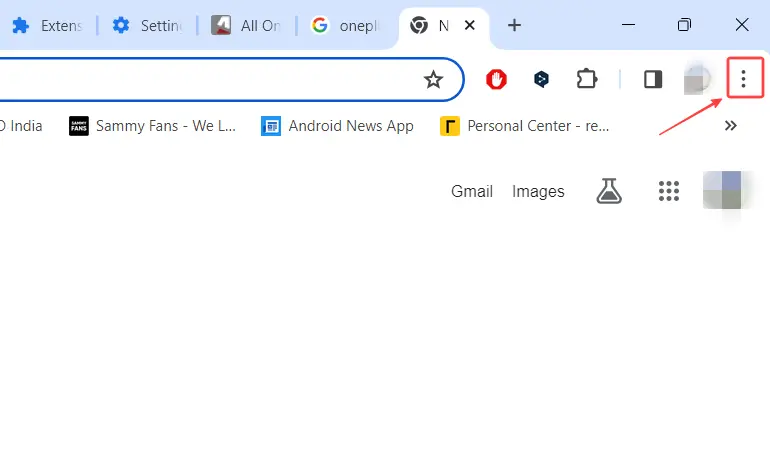This screenshot has width=770, height=467.
Task: Expand hidden bookmarks with double chevron
Action: pyautogui.click(x=731, y=126)
